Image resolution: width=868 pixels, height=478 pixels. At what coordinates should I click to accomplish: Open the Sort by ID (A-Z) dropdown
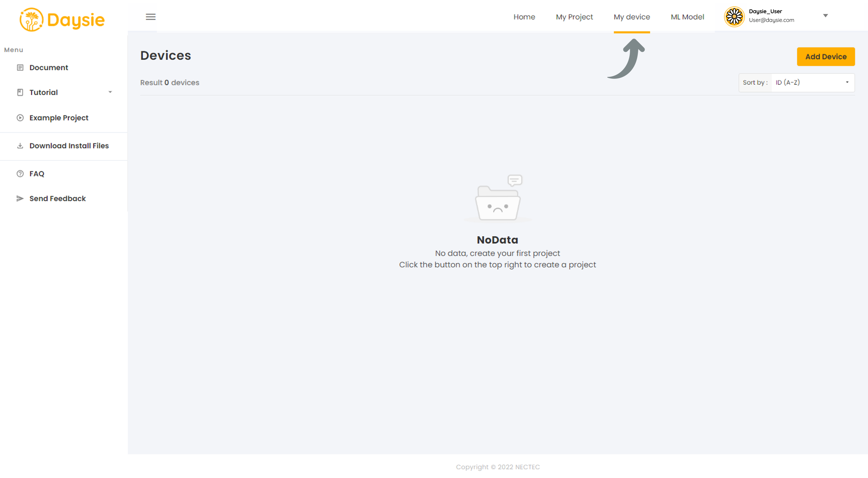[x=813, y=82]
